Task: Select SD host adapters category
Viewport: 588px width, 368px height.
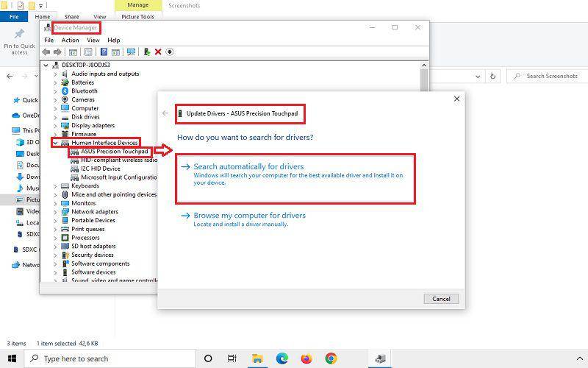Action: coord(93,247)
